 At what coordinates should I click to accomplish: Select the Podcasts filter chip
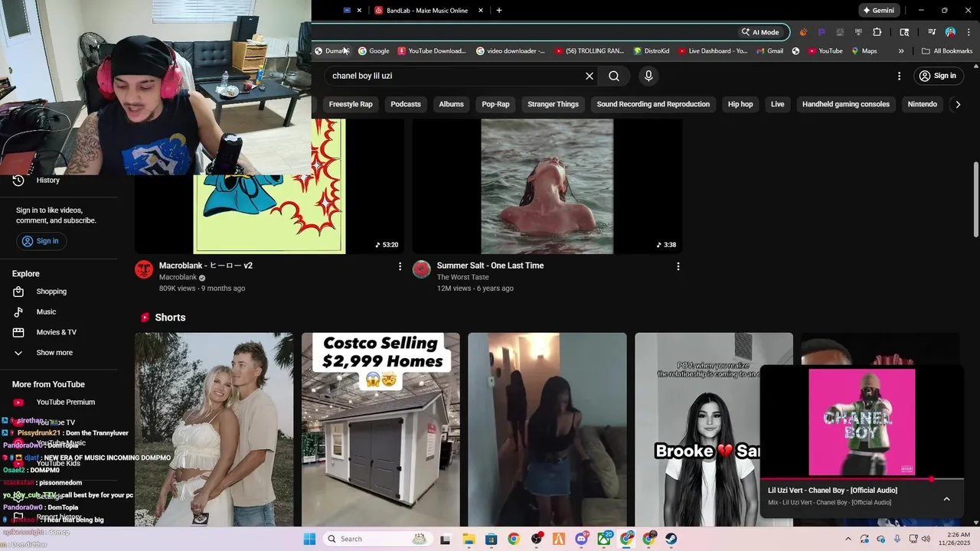406,104
